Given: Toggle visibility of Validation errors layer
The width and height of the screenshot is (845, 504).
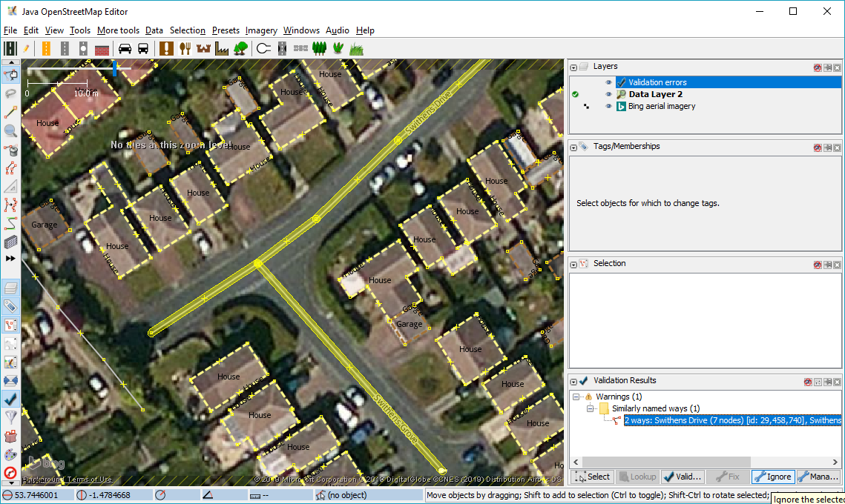Looking at the screenshot, I should pos(609,82).
